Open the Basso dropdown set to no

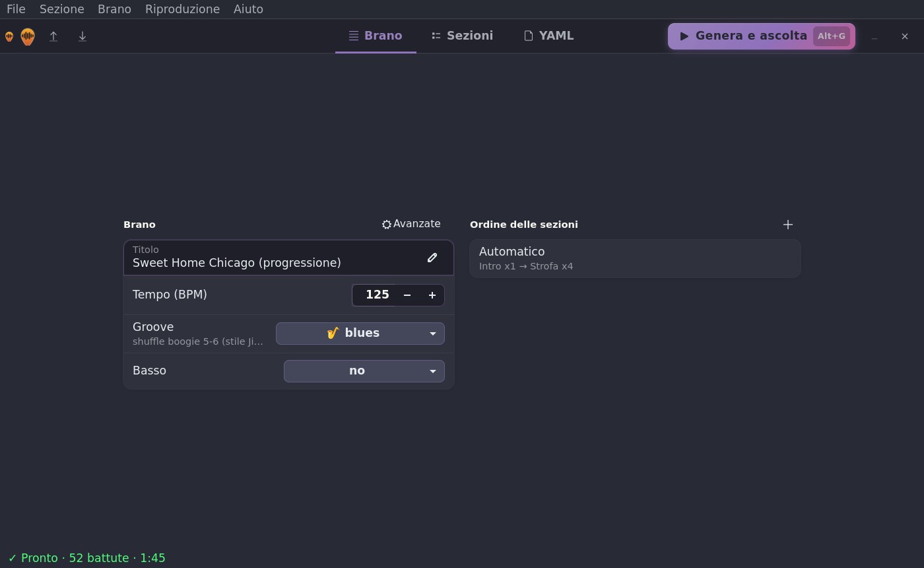tap(364, 371)
